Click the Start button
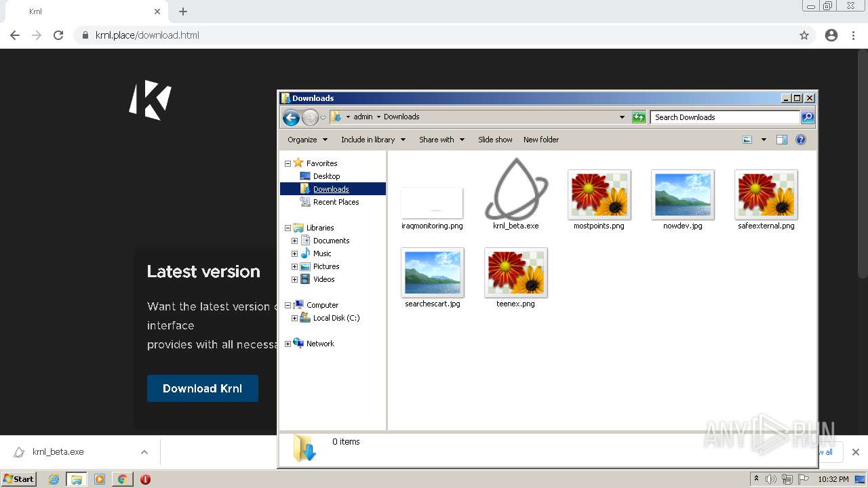Screen dimensions: 868x488 19,479
